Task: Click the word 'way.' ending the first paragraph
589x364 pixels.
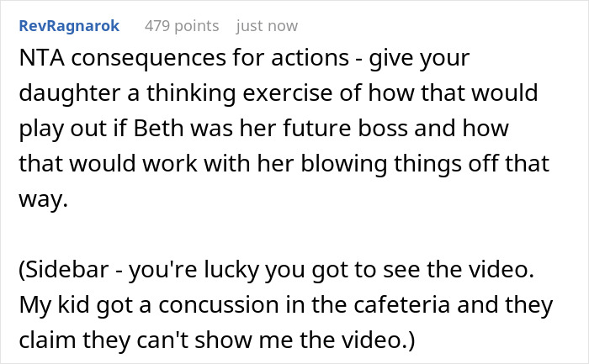Action: point(43,200)
